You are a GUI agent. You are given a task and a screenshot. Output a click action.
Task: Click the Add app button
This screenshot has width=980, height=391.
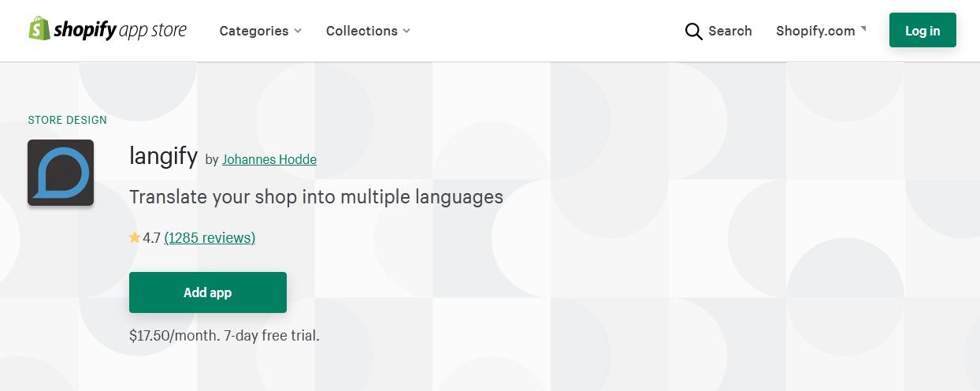(x=208, y=292)
